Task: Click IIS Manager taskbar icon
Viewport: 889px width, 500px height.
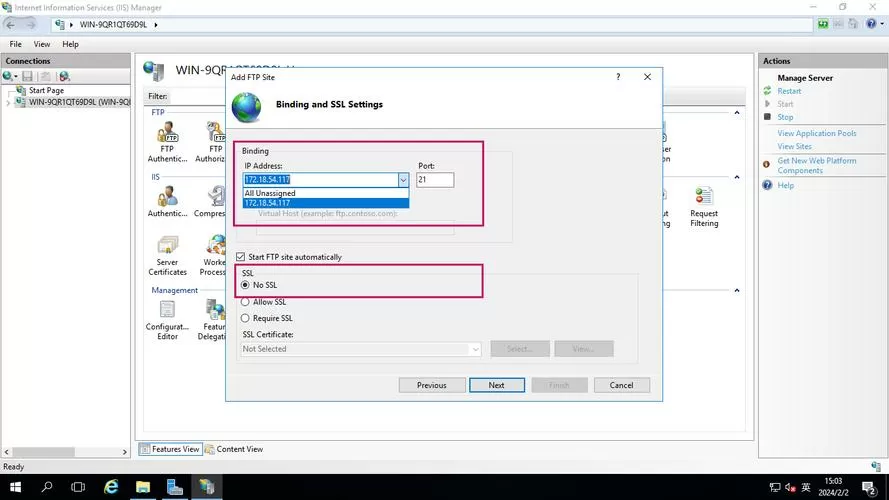Action: (x=207, y=487)
